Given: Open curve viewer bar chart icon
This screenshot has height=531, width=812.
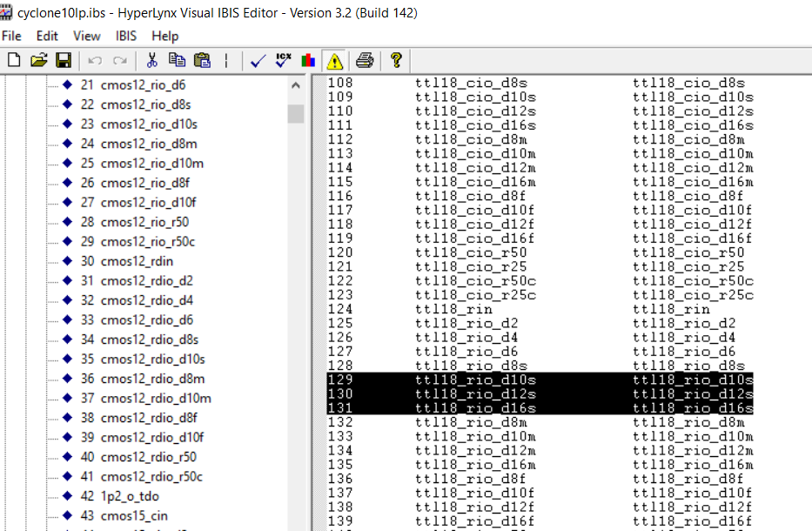Looking at the screenshot, I should [308, 61].
